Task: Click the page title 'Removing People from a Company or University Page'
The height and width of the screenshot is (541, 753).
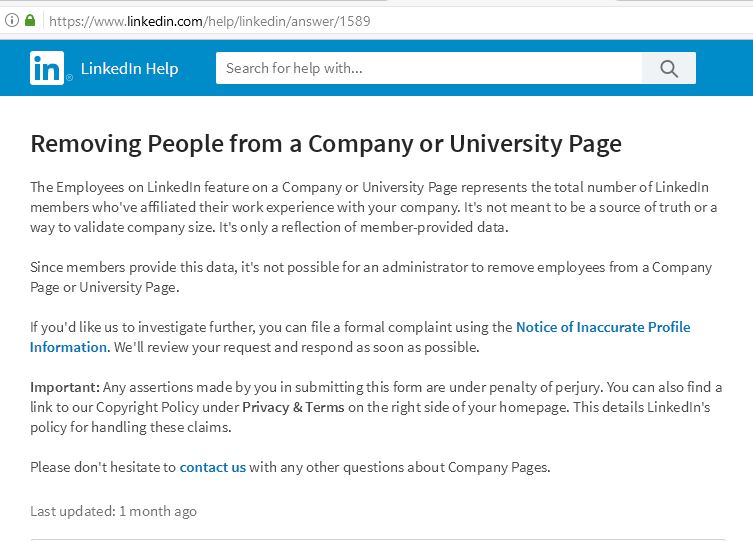Action: pos(326,144)
